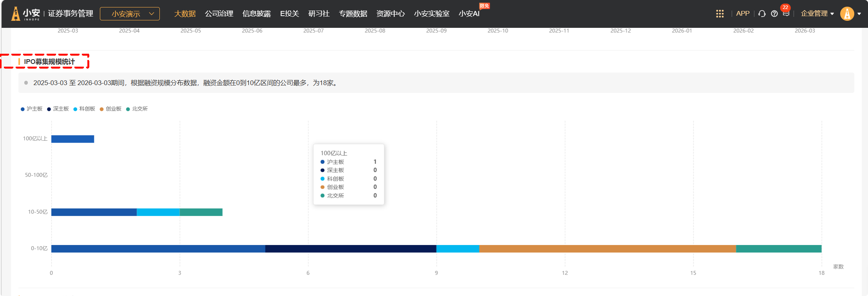
Task: Switch to the 公司治理 menu
Action: coord(219,14)
